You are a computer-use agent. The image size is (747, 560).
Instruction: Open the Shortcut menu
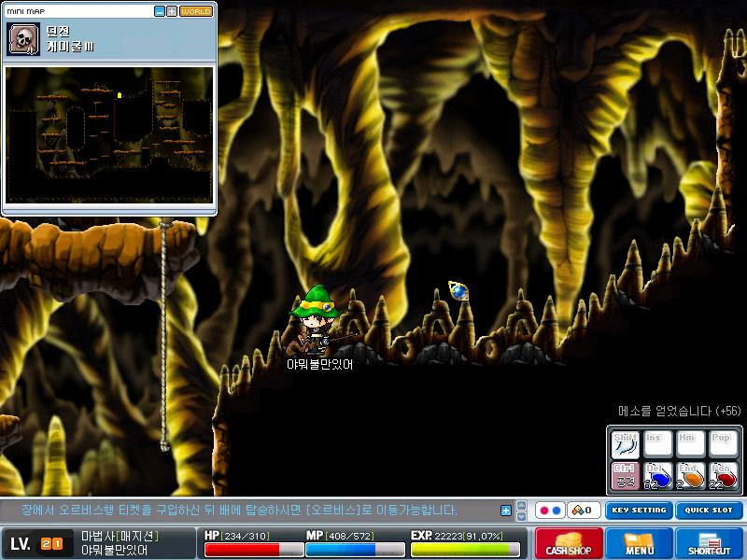click(x=709, y=543)
